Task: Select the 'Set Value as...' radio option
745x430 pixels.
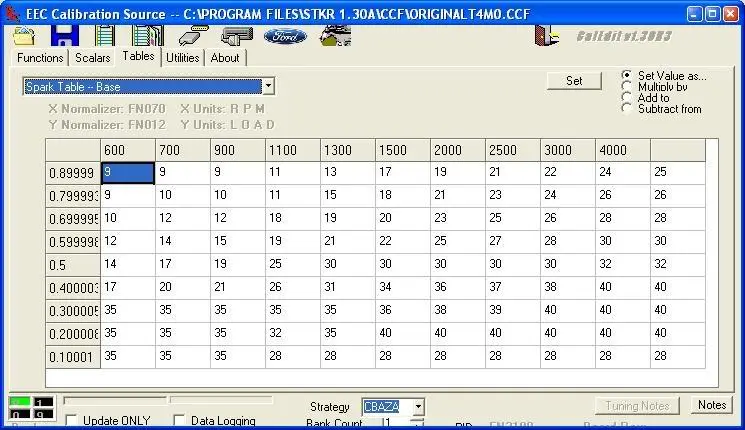Action: pyautogui.click(x=626, y=75)
